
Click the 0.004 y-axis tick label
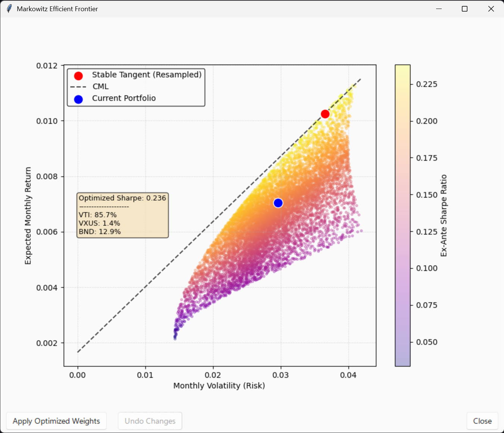[47, 288]
